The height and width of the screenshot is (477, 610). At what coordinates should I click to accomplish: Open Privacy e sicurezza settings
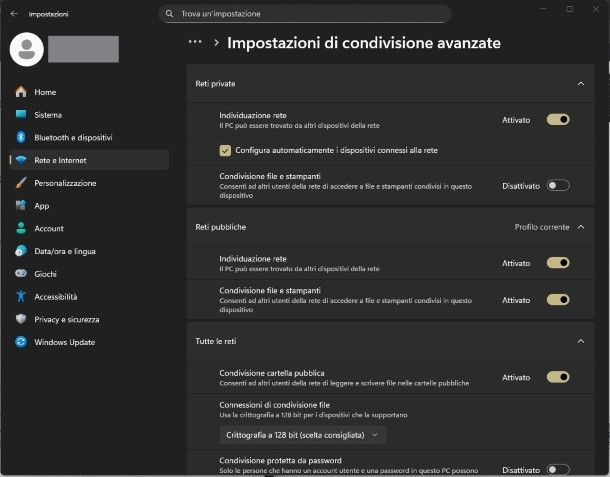pyautogui.click(x=89, y=319)
